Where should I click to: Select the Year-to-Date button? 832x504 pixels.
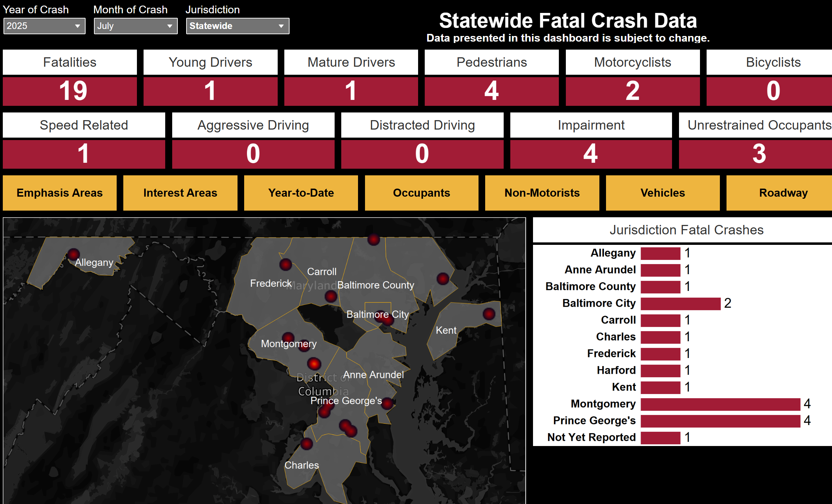click(301, 193)
